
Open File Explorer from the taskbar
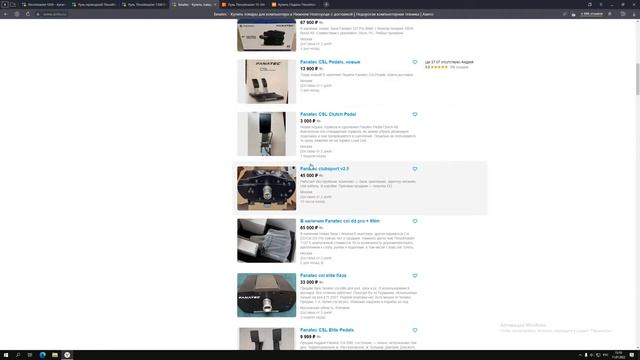(x=55, y=355)
